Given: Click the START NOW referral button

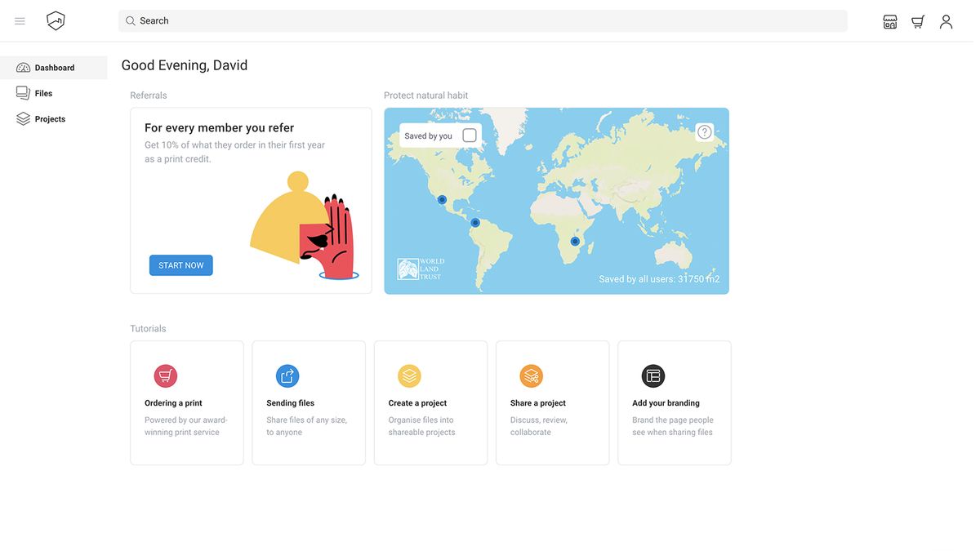Looking at the screenshot, I should click(180, 264).
